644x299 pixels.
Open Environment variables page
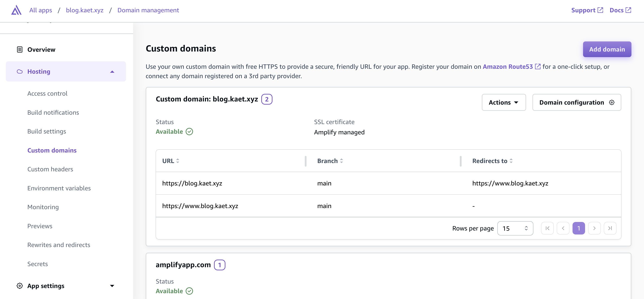click(59, 188)
